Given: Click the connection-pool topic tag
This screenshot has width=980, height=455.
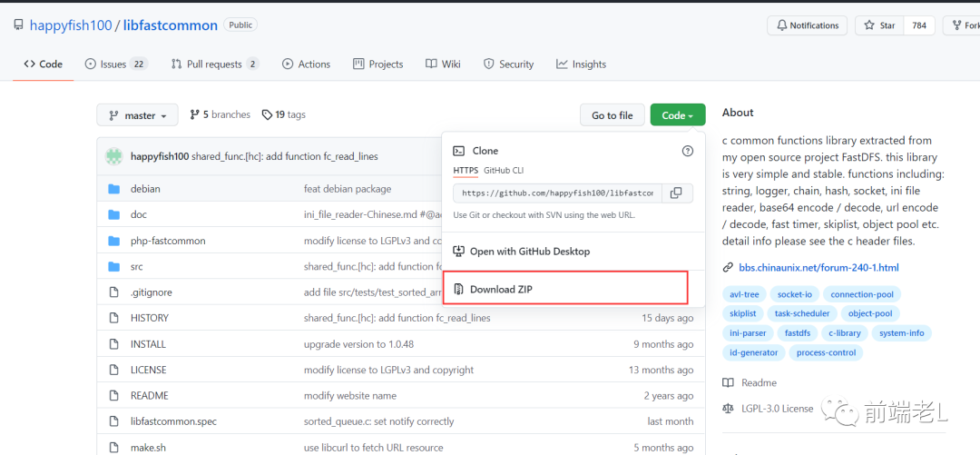Looking at the screenshot, I should coord(862,294).
